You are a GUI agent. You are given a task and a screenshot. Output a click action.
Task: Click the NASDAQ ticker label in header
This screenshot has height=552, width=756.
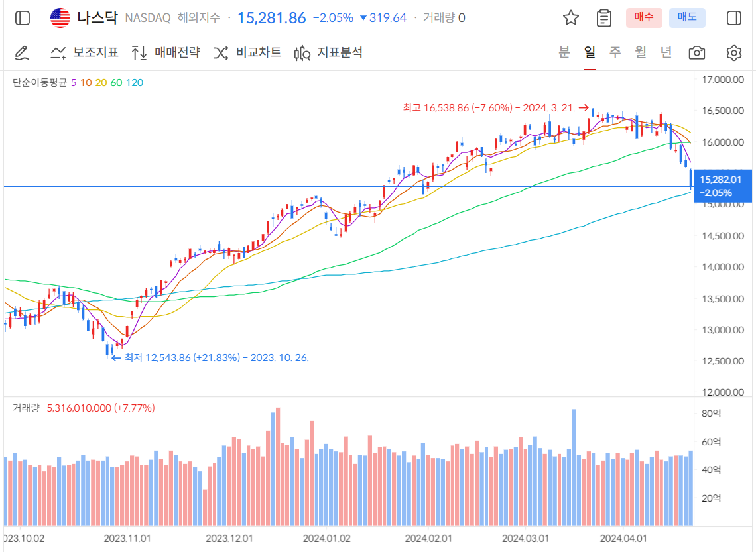pyautogui.click(x=147, y=18)
